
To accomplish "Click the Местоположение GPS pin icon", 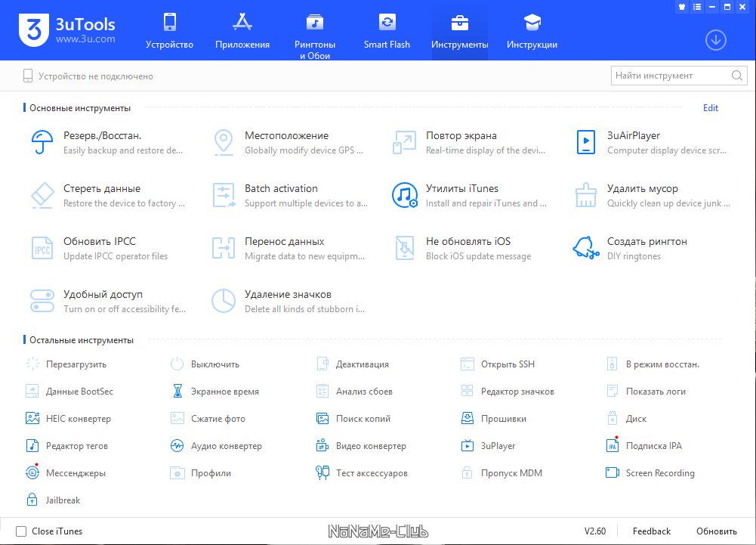I will (224, 142).
